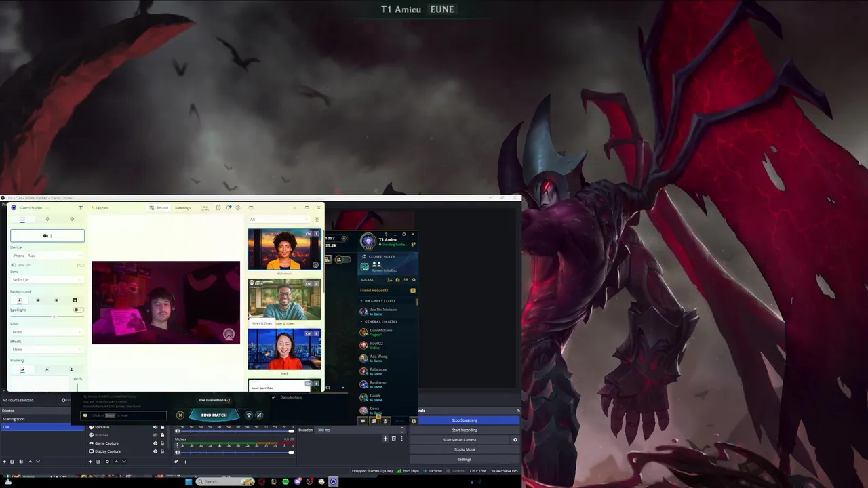Open the Lens dropdown showing Selfie 1.0x
The height and width of the screenshot is (488, 868).
click(x=47, y=279)
